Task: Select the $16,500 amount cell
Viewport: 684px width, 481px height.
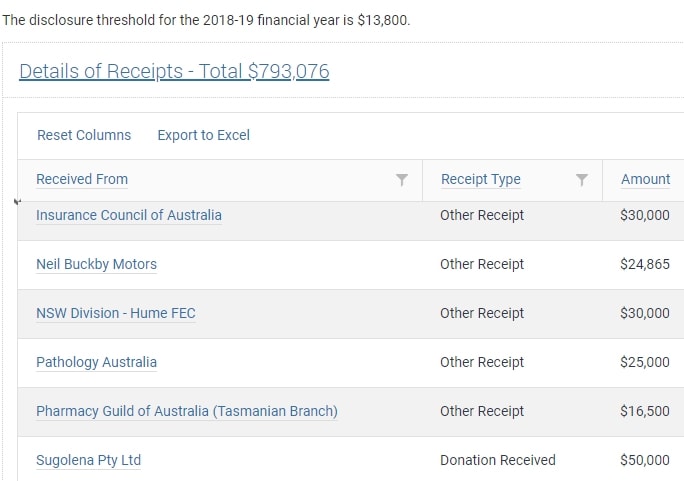Action: click(x=645, y=411)
